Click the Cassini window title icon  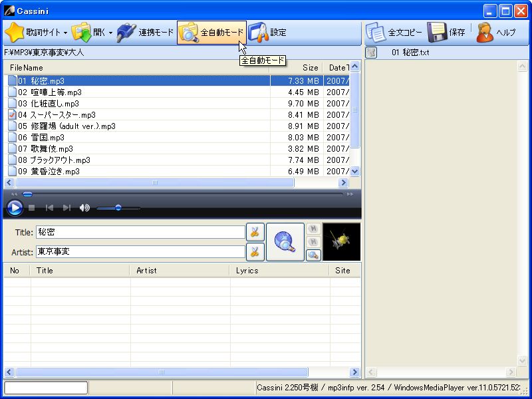[9, 11]
